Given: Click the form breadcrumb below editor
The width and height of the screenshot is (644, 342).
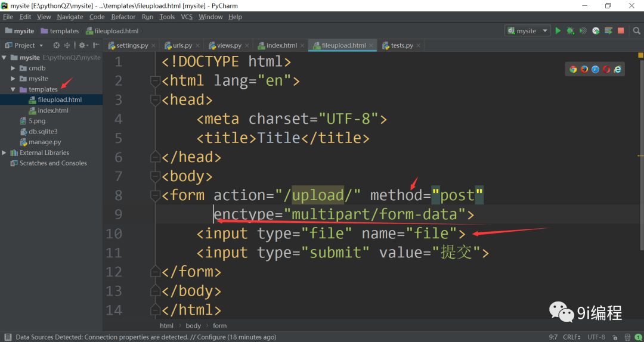Looking at the screenshot, I should [219, 325].
